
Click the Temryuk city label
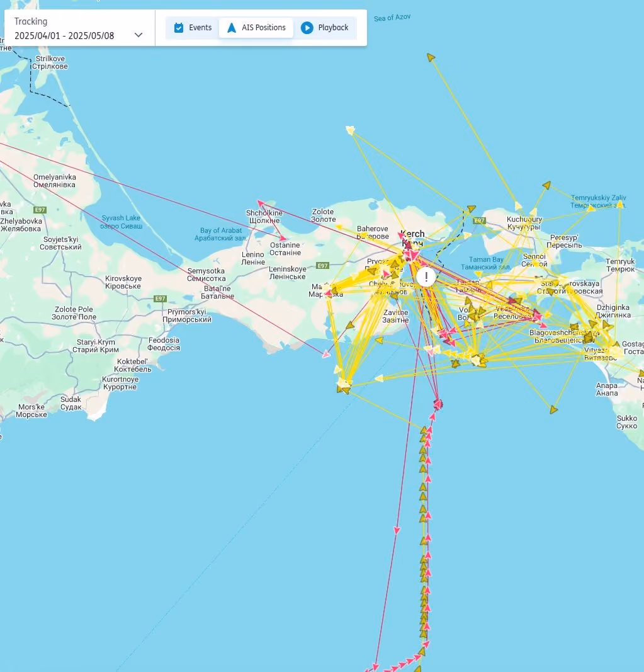(620, 265)
